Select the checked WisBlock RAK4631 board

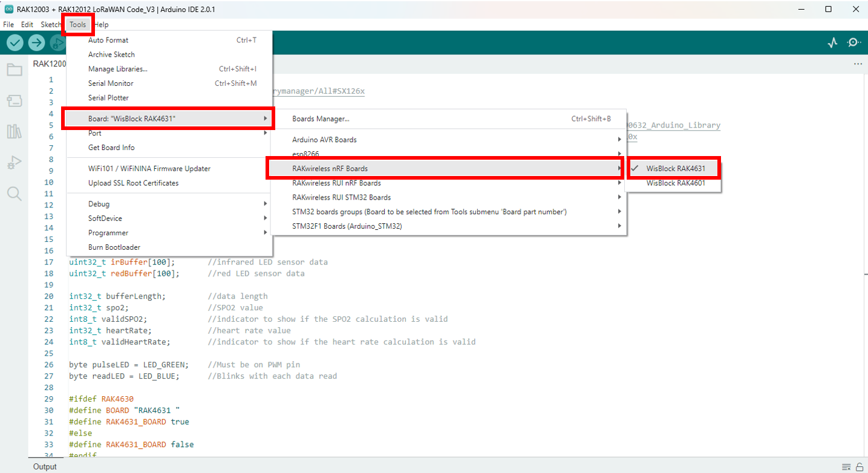673,169
